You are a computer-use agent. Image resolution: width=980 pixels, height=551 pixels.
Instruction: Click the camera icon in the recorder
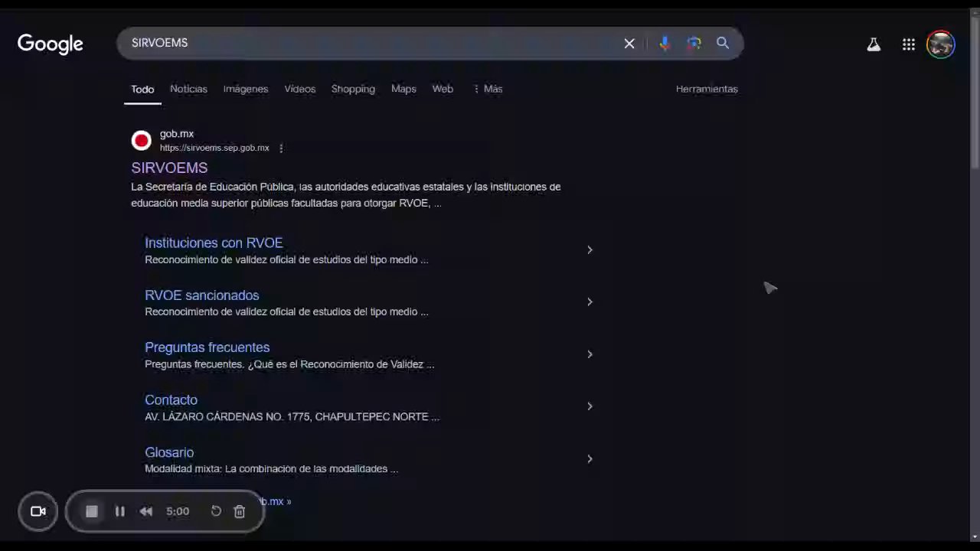(x=38, y=511)
